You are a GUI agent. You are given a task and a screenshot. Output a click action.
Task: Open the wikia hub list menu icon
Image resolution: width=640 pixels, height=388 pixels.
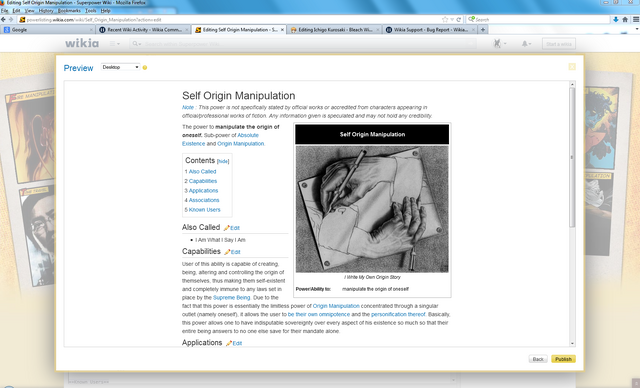click(115, 44)
